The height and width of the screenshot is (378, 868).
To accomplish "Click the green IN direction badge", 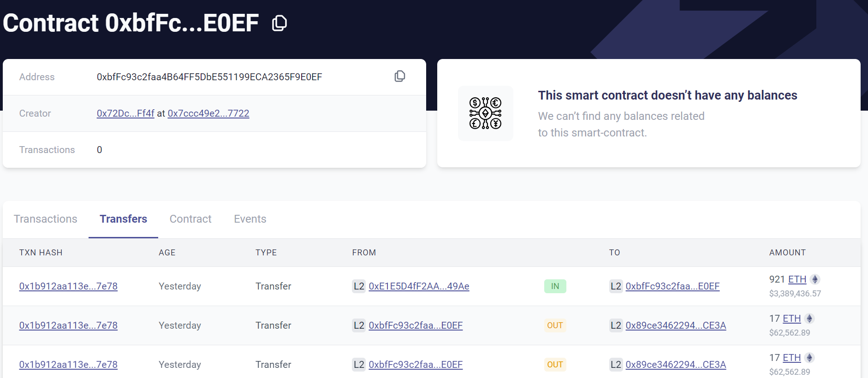I will [x=555, y=286].
